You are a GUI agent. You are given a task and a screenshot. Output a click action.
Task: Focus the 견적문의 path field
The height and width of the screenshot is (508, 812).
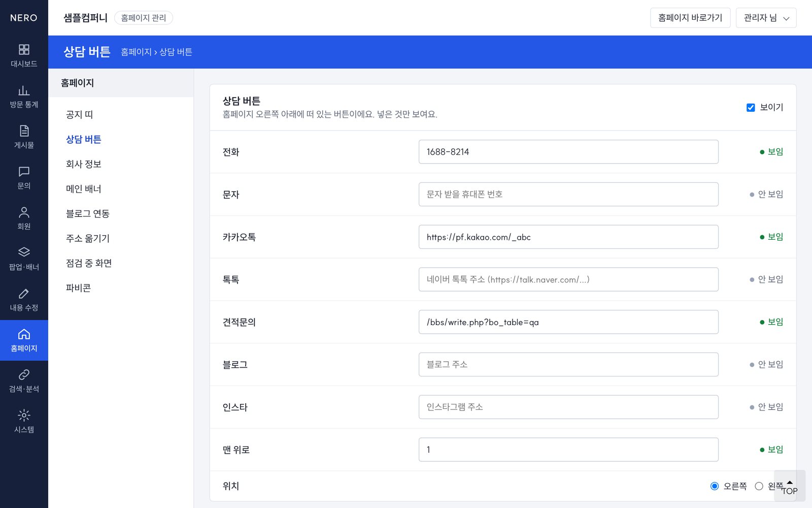click(x=568, y=322)
